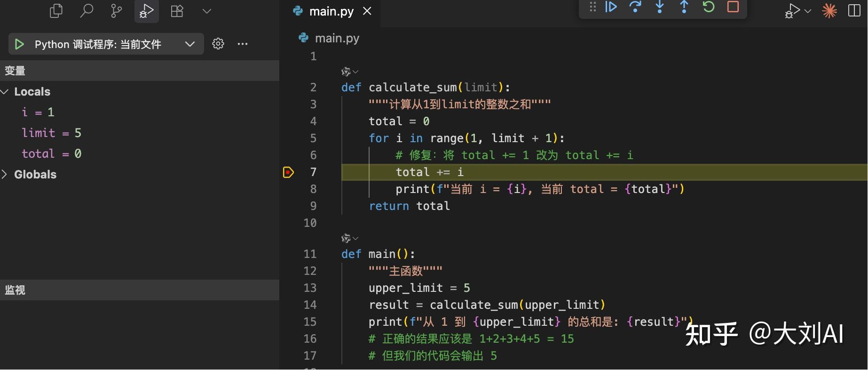
Task: Click the highlighted line total += i
Action: (x=430, y=172)
